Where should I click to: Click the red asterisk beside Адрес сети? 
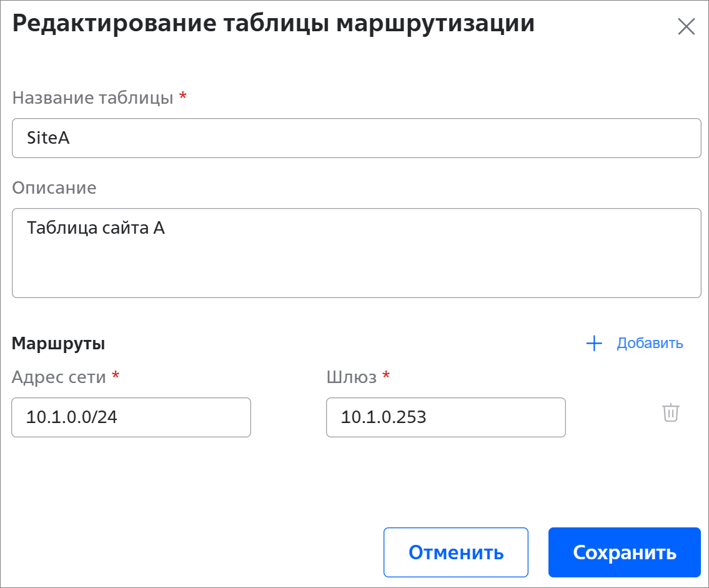[115, 375]
